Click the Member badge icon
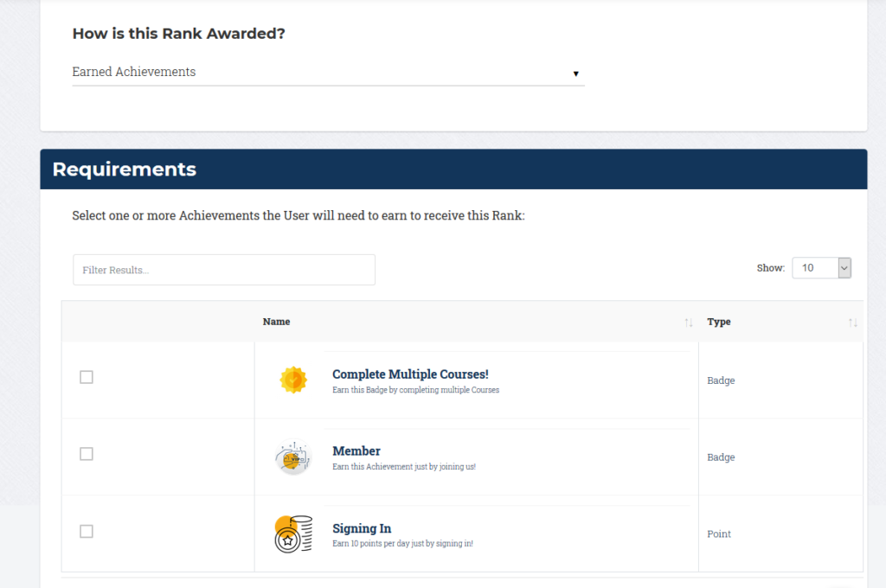The height and width of the screenshot is (588, 886). coord(293,457)
